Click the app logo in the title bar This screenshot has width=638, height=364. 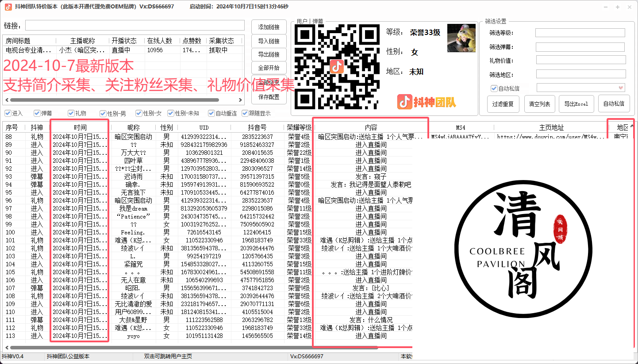coord(8,7)
